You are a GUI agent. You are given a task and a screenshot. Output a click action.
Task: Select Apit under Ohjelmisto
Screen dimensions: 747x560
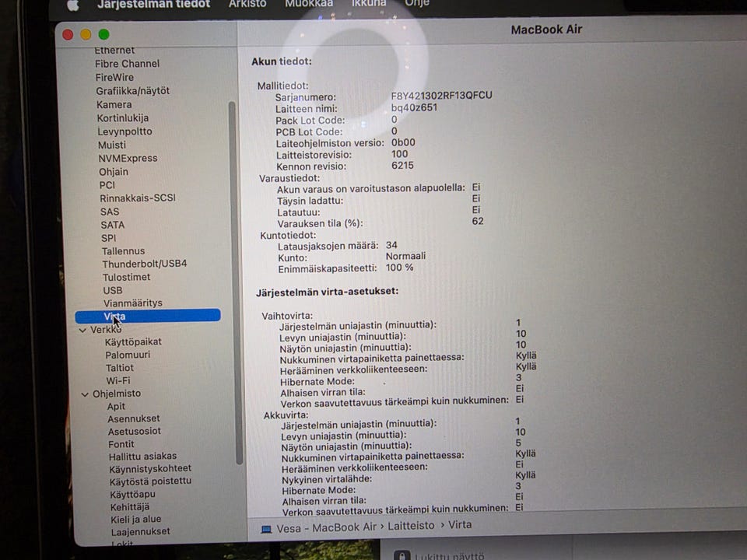(116, 406)
